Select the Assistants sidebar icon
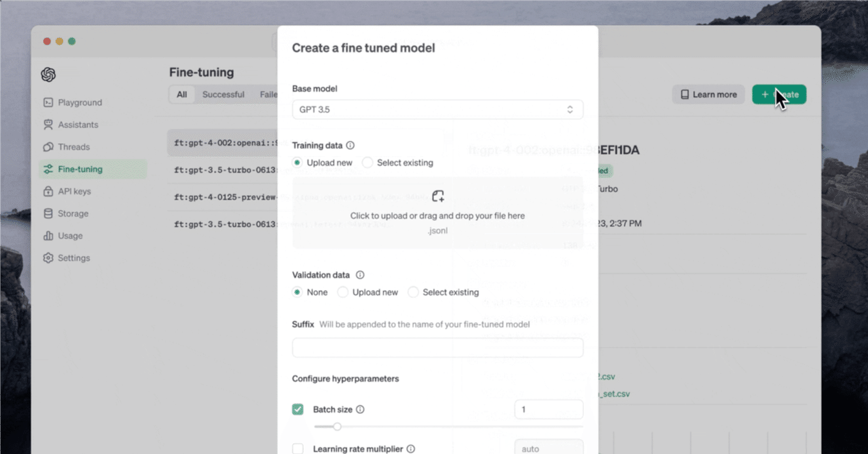The image size is (868, 454). pos(47,124)
